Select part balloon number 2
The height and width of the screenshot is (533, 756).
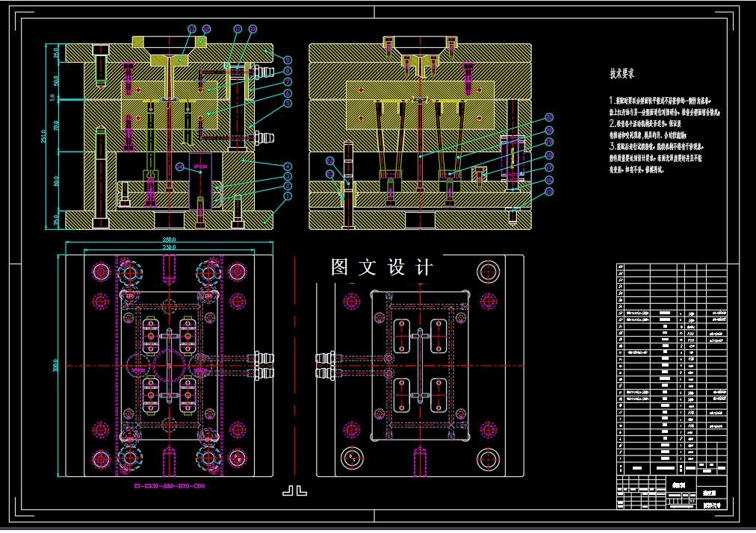(288, 186)
